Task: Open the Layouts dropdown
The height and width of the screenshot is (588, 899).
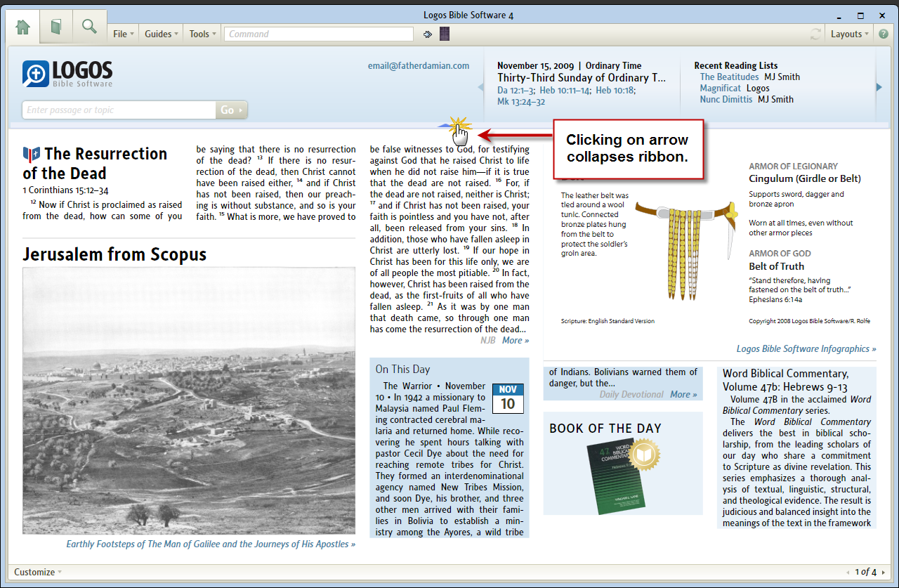Action: 849,34
